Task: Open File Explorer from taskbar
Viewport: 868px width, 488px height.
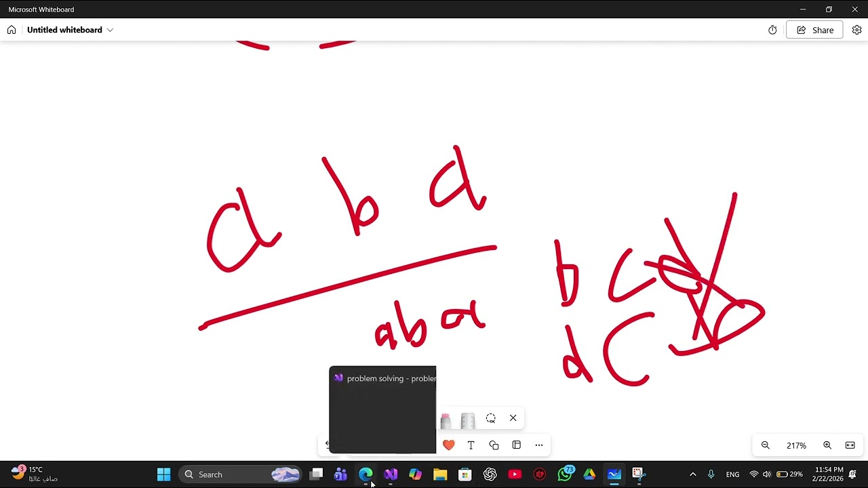Action: 440,474
